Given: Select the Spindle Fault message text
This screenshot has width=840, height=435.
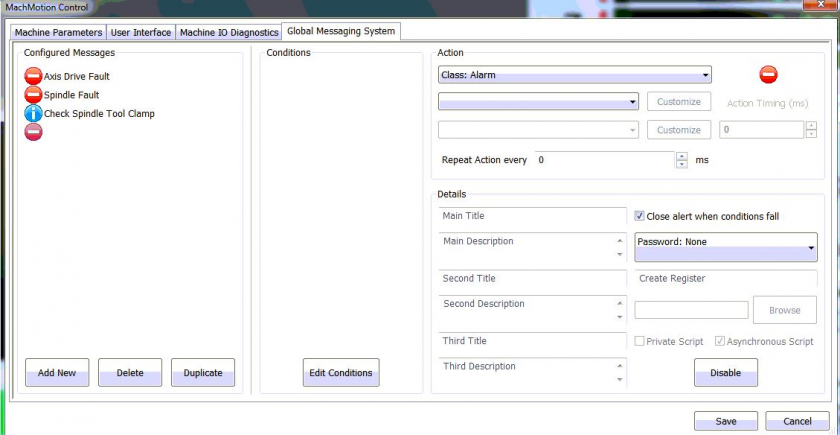Looking at the screenshot, I should (71, 95).
